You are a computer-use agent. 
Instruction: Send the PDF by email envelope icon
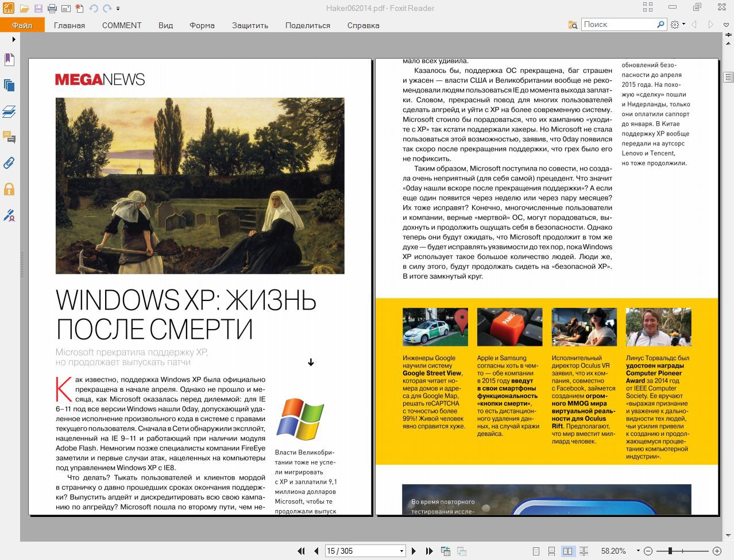pos(65,9)
